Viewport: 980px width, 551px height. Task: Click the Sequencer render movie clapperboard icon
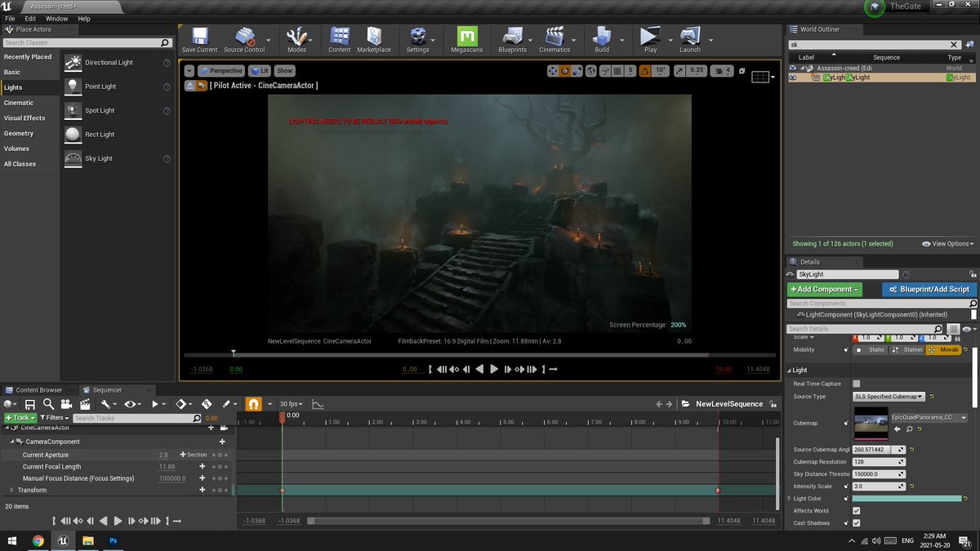point(85,404)
